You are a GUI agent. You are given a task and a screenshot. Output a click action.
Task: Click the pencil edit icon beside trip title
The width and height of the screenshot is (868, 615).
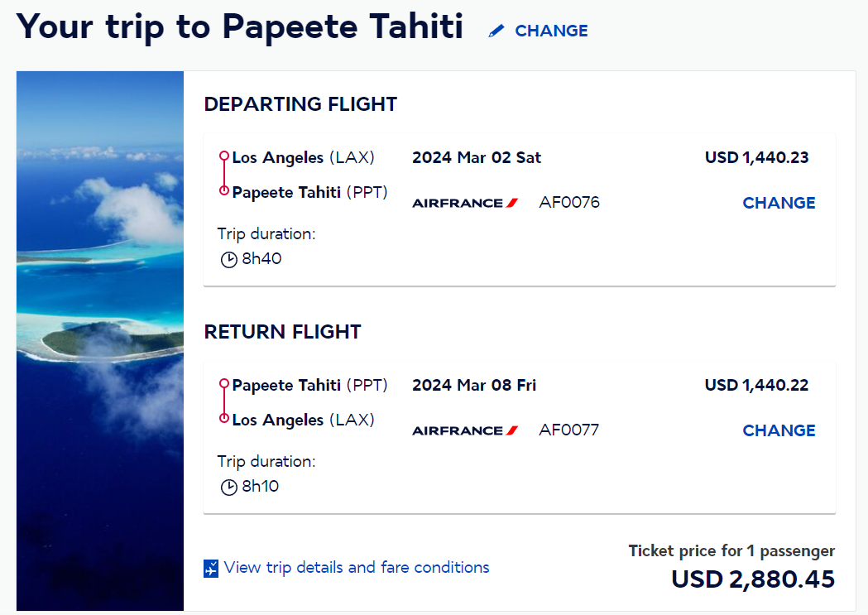(496, 31)
